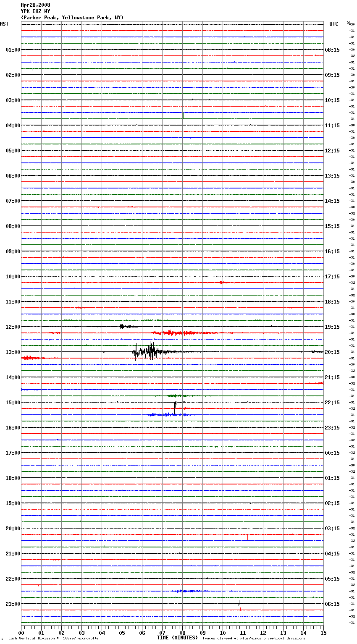Select the MST time label "16:00"
357x644 pixels.
pyautogui.click(x=13, y=428)
